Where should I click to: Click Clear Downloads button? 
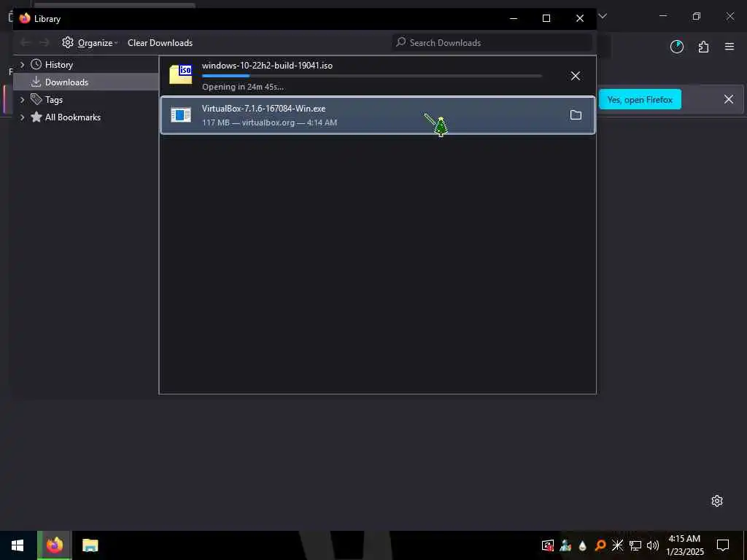pyautogui.click(x=160, y=43)
